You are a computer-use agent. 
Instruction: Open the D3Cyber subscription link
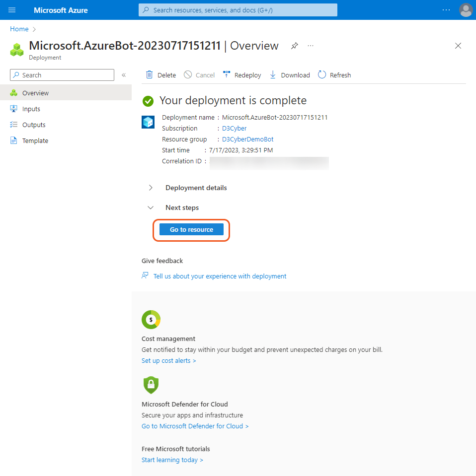(234, 129)
